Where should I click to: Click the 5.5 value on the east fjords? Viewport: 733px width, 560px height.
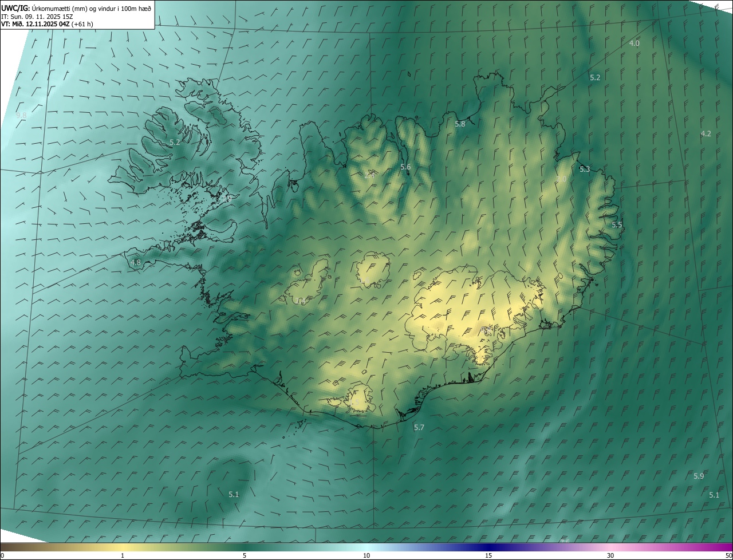[x=617, y=224]
